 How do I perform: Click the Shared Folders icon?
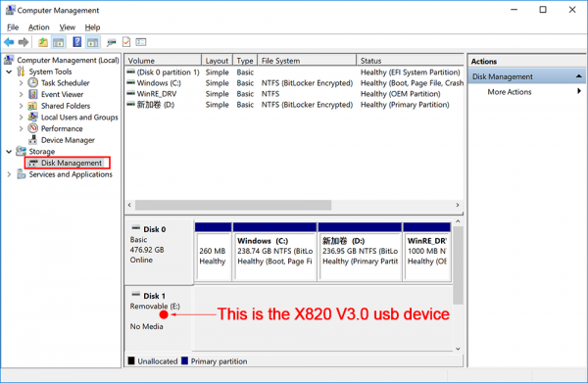pyautogui.click(x=33, y=106)
